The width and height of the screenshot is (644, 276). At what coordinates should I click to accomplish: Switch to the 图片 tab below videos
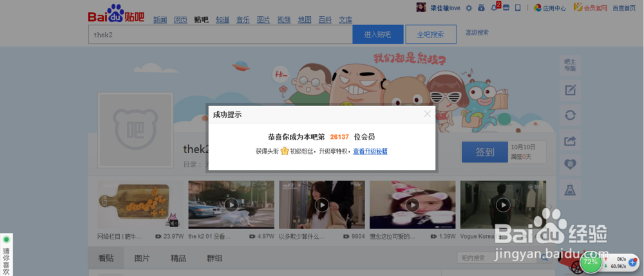[142, 259]
